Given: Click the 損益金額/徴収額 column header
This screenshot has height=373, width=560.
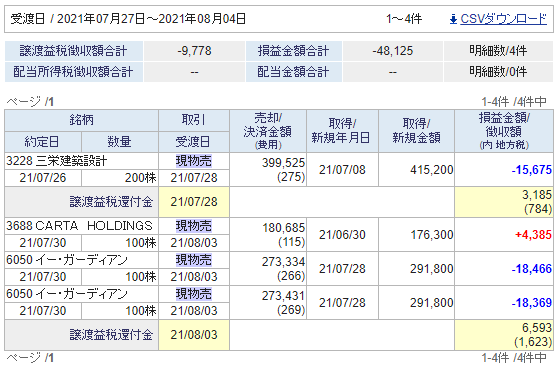Looking at the screenshot, I should pyautogui.click(x=504, y=131).
